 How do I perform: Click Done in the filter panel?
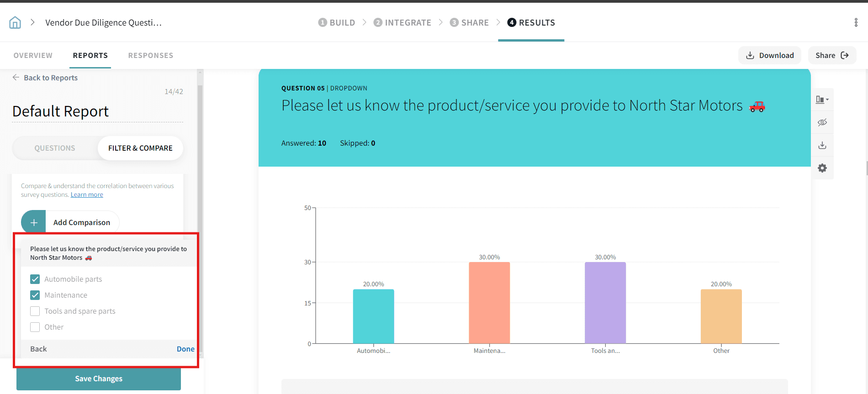[185, 349]
